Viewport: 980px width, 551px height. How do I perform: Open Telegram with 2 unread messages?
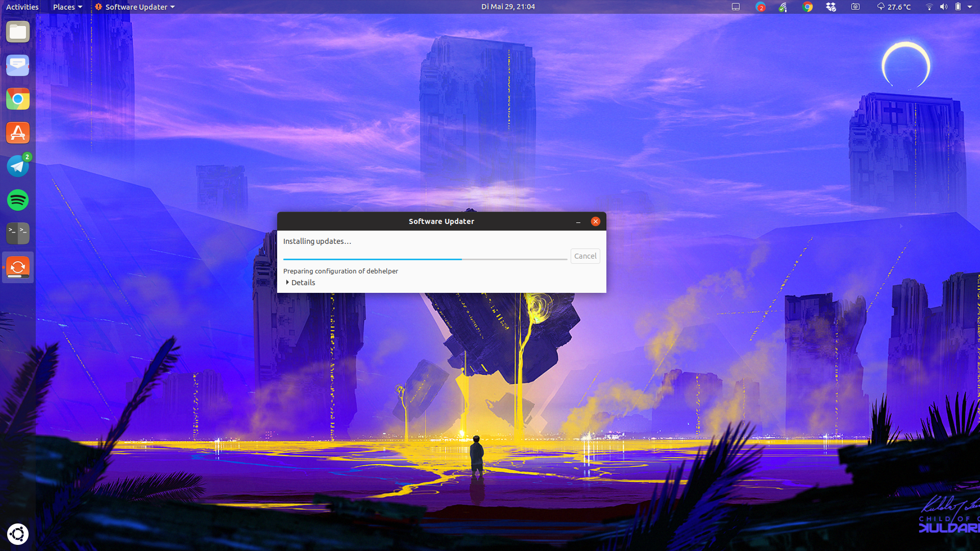18,166
